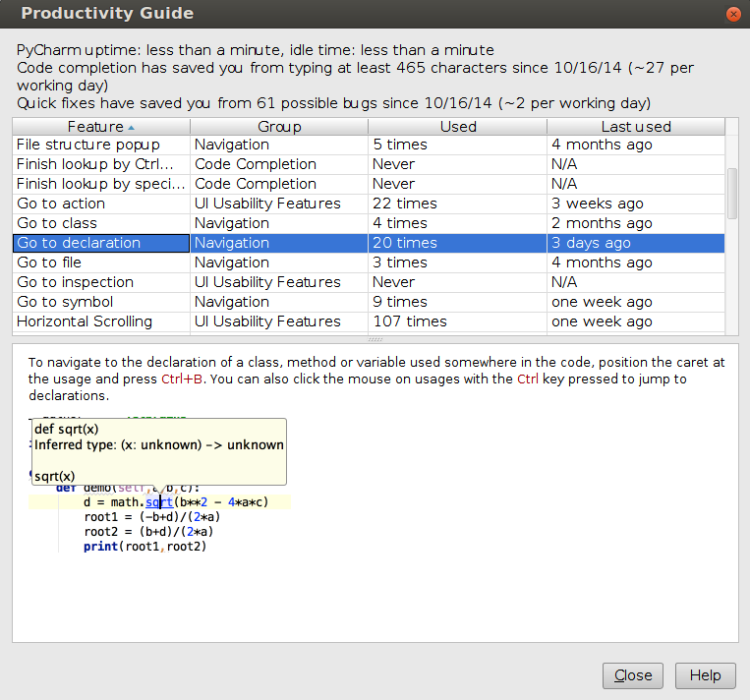The height and width of the screenshot is (700, 750).
Task: Click the Close button
Action: coord(632,675)
